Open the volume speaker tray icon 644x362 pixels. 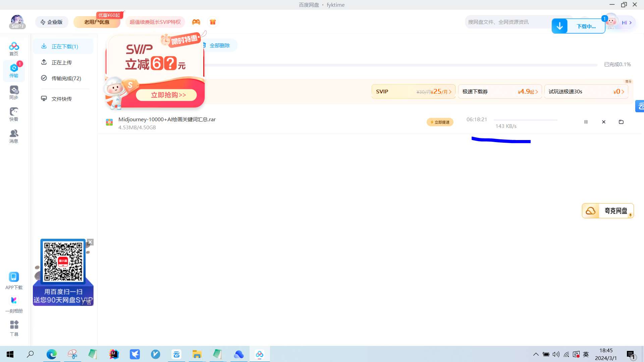556,354
